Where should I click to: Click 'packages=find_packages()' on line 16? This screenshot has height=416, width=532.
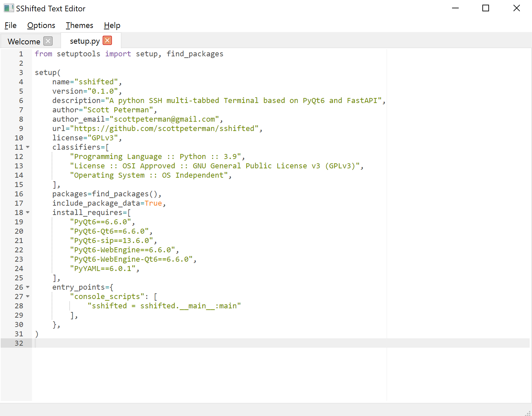pos(105,194)
